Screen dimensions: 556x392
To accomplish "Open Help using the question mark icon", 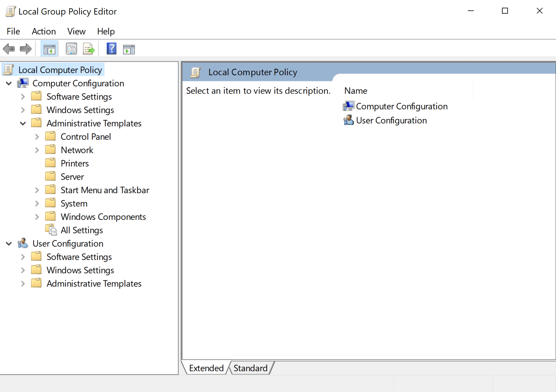I will point(111,48).
